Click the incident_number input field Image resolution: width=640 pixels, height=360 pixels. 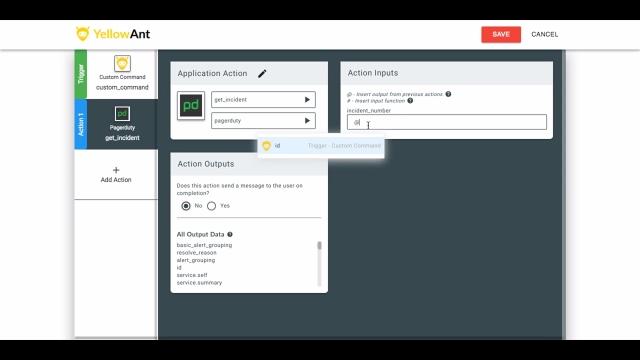pyautogui.click(x=447, y=122)
